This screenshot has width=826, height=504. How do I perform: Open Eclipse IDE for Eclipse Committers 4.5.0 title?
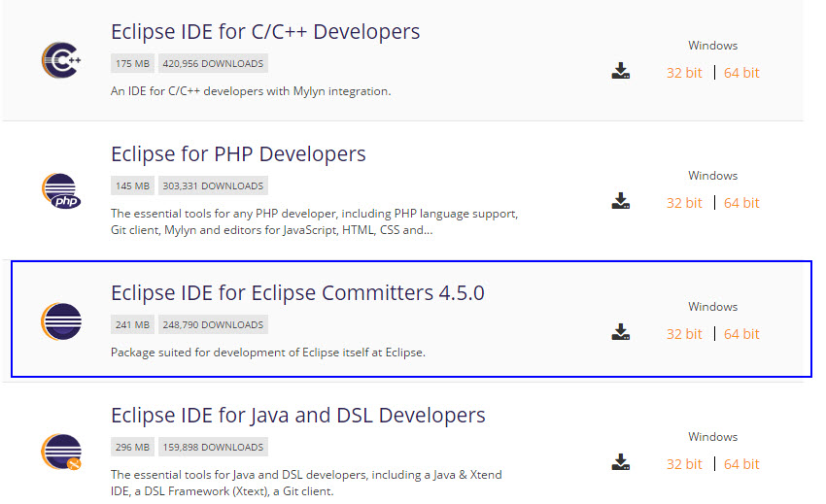[297, 293]
